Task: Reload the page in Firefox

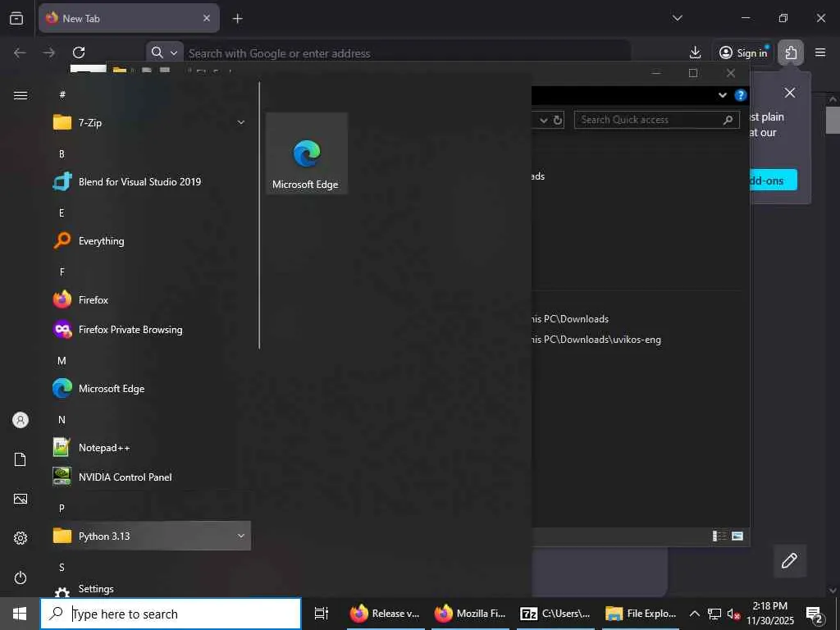Action: pyautogui.click(x=79, y=52)
